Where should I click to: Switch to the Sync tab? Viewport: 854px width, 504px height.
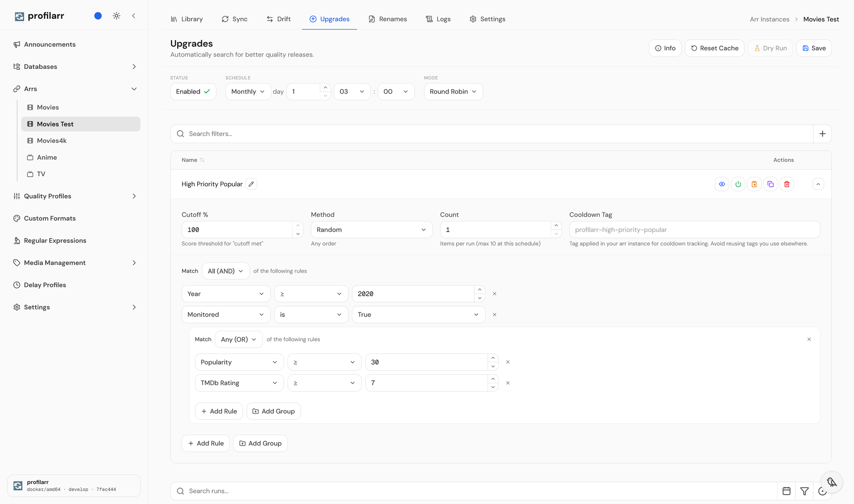click(234, 19)
